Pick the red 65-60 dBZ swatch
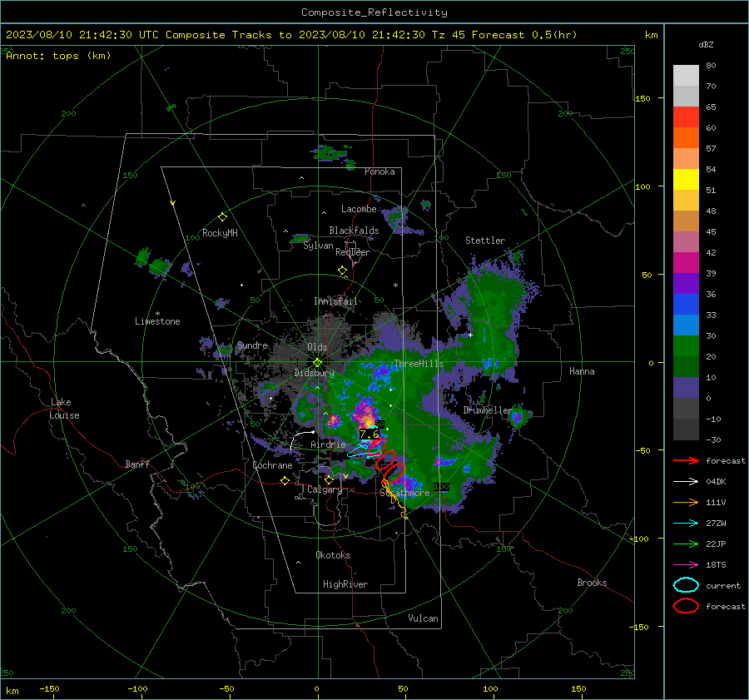Viewport: 749px width, 700px height. point(686,117)
